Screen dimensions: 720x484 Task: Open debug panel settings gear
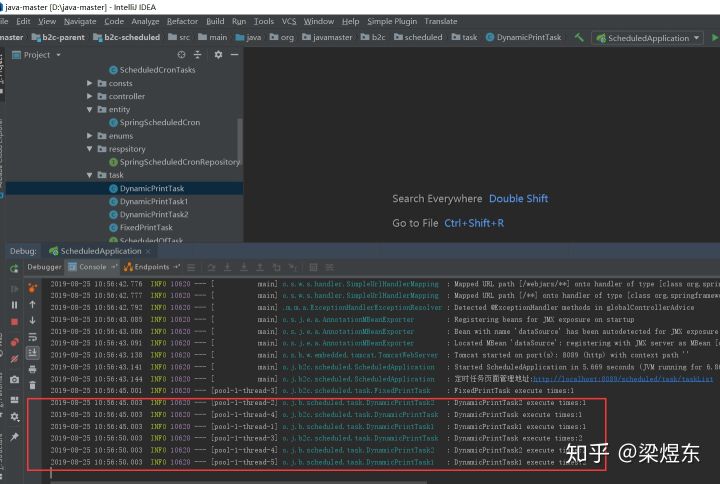[14, 416]
